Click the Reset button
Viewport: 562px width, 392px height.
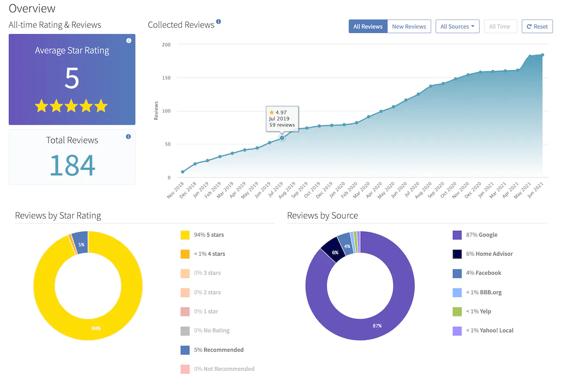pyautogui.click(x=537, y=27)
